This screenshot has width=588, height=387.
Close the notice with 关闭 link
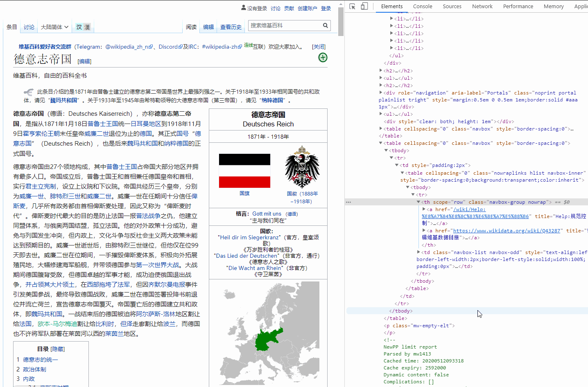(319, 47)
